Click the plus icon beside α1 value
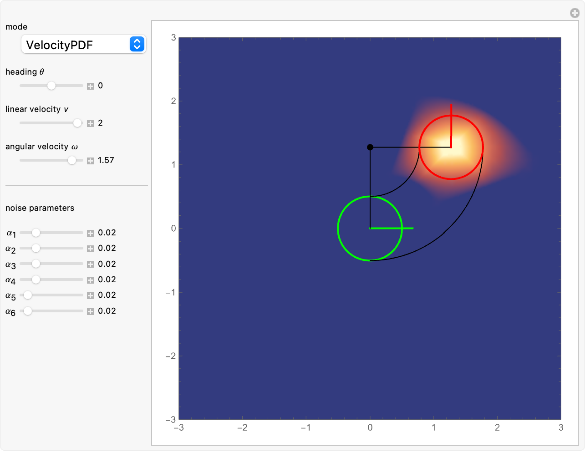585x452 pixels. pos(90,233)
